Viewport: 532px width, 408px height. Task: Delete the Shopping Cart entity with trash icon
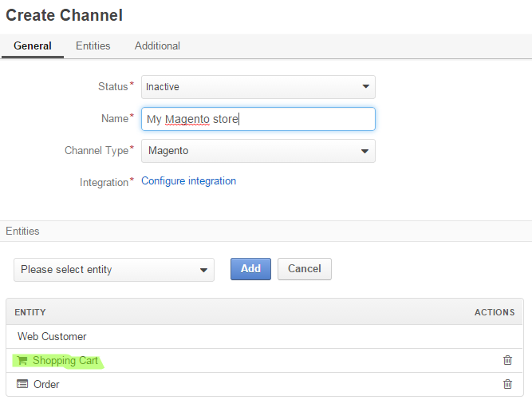(x=507, y=360)
